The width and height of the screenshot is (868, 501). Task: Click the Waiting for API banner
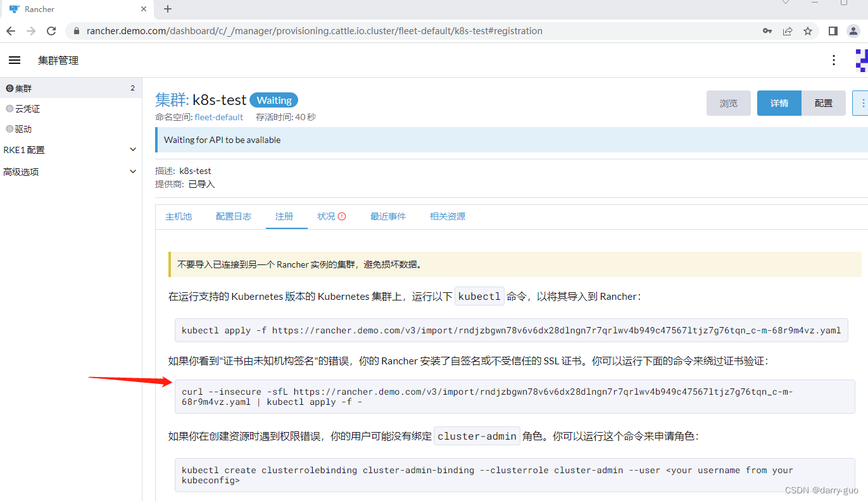(x=512, y=140)
